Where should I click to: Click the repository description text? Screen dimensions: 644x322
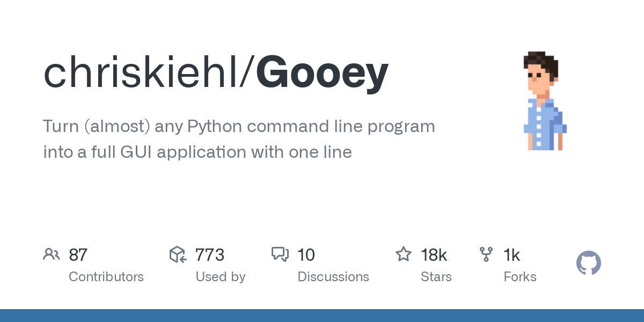pyautogui.click(x=239, y=140)
